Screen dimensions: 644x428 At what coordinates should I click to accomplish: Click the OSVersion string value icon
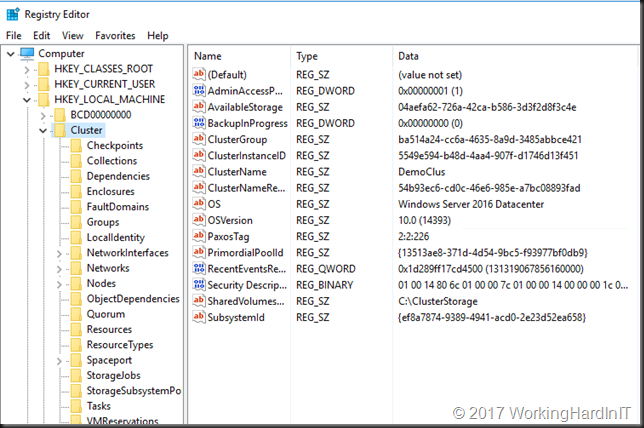[x=199, y=220]
